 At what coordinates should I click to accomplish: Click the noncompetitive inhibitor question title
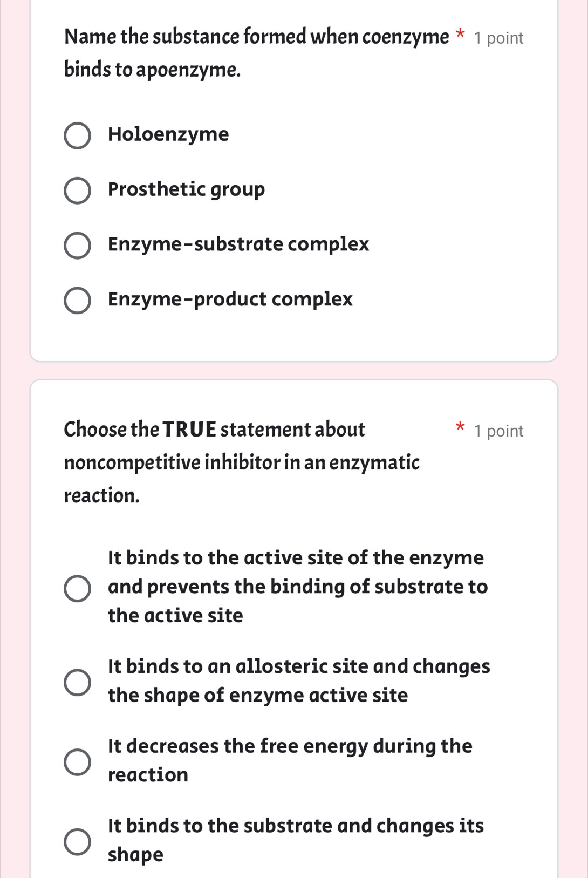(241, 462)
